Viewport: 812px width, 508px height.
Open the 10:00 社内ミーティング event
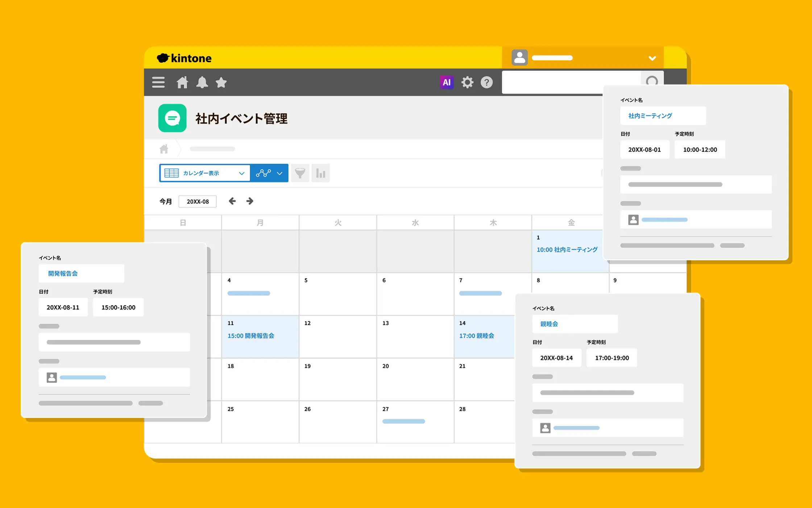[x=567, y=250]
